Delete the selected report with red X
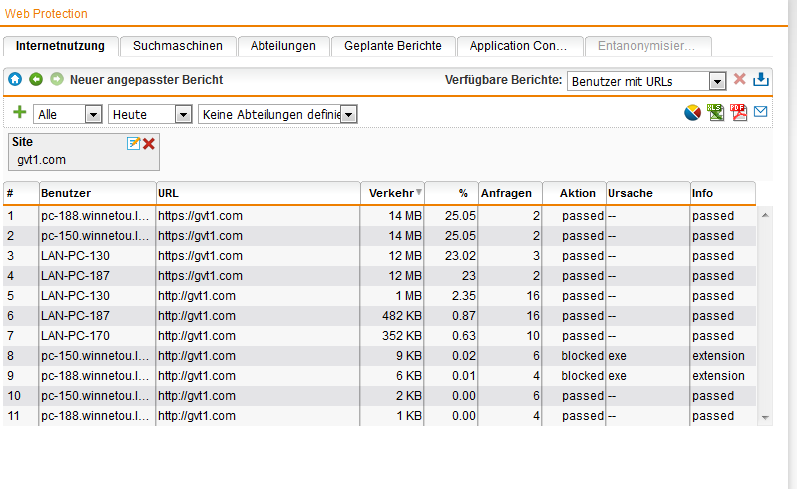 tap(740, 80)
